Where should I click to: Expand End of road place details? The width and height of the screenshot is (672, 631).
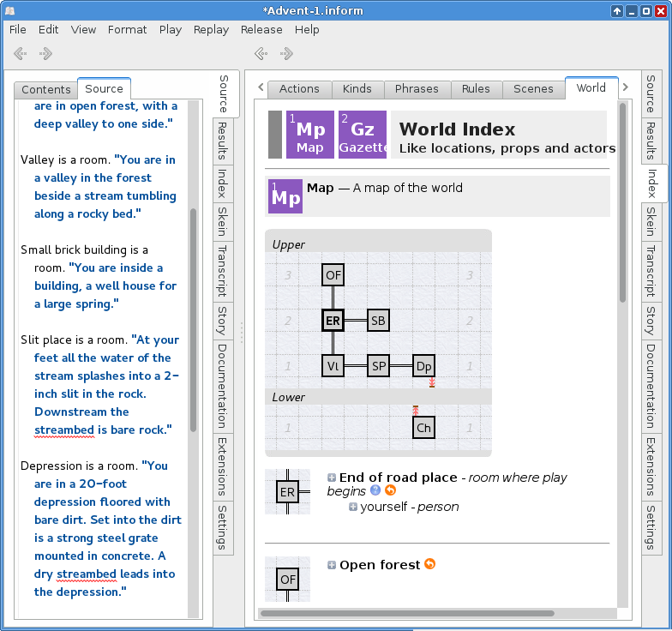pos(331,478)
